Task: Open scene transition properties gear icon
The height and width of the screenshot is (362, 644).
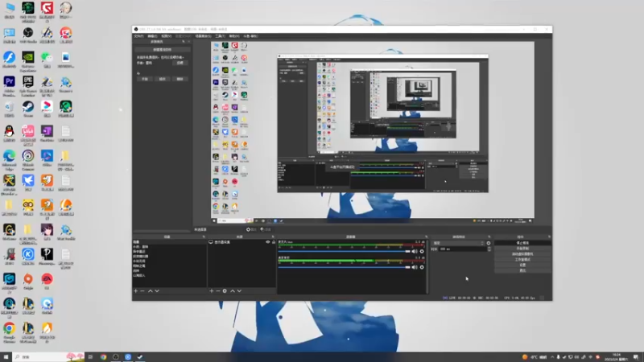Action: point(489,243)
